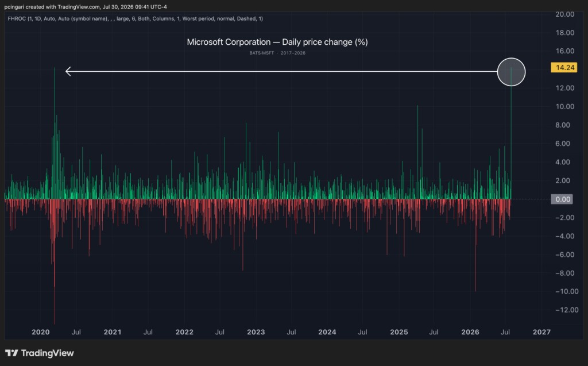588x366 pixels.
Task: Click the 2025 label on time axis
Action: tap(399, 332)
